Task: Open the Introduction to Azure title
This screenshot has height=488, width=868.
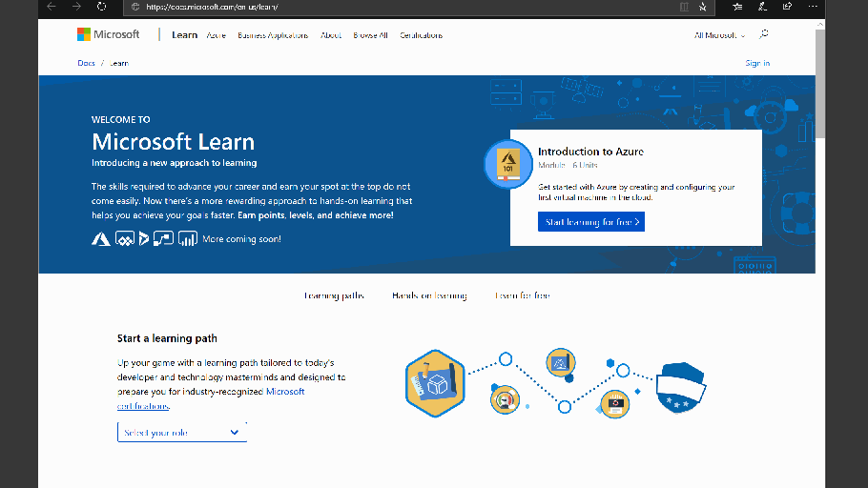Action: coord(590,152)
